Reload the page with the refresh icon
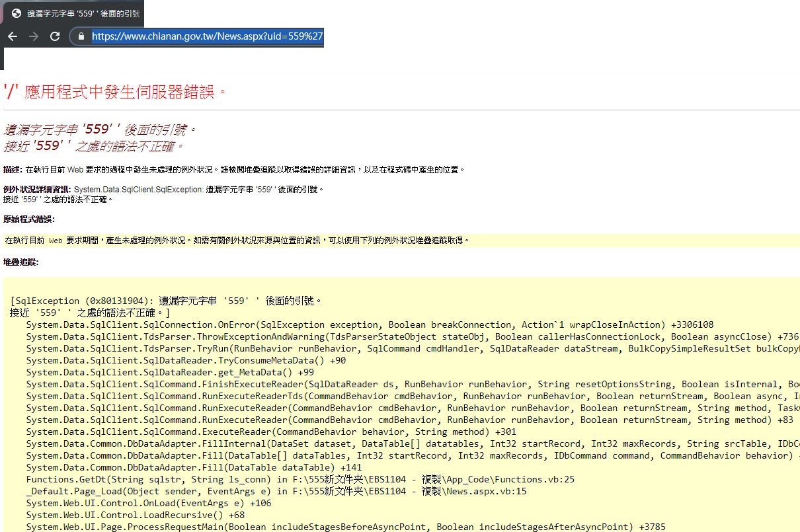The image size is (800, 532). pos(56,36)
